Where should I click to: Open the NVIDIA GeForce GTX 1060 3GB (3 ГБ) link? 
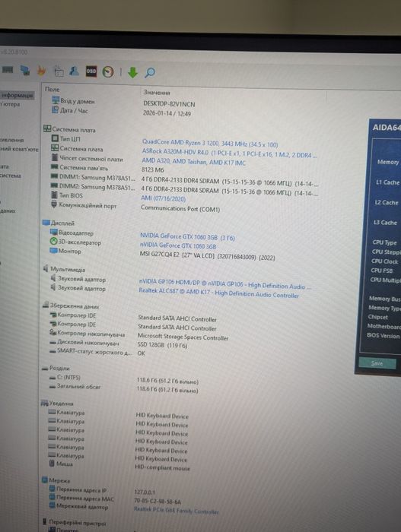click(x=187, y=236)
